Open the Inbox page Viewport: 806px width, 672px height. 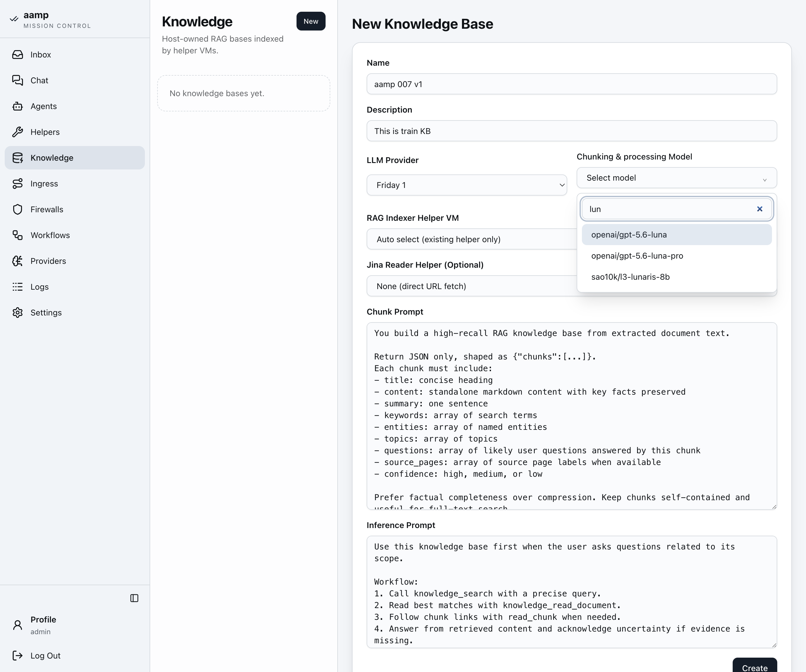tap(75, 55)
